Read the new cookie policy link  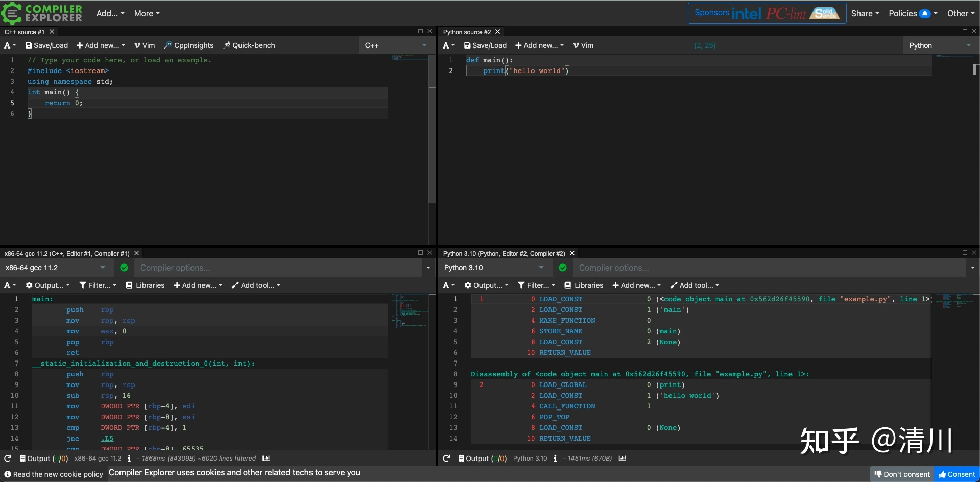click(54, 474)
